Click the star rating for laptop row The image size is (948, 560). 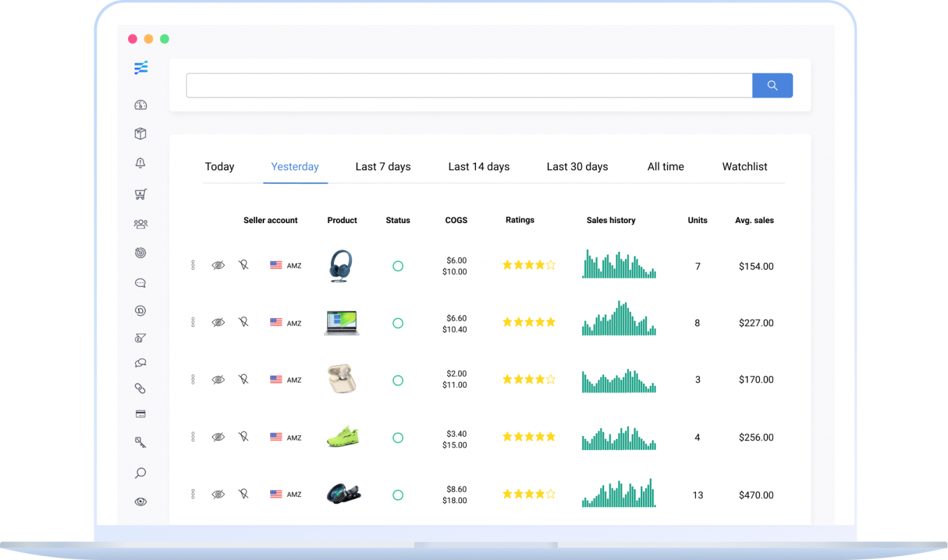(x=529, y=322)
